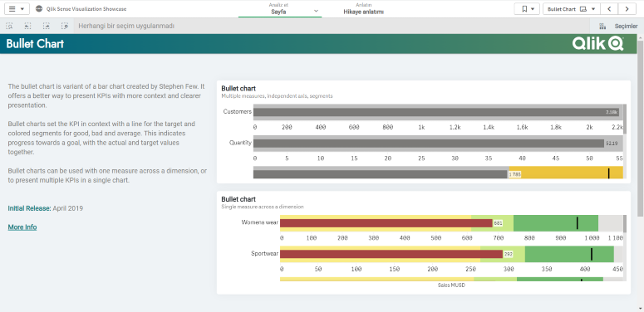This screenshot has width=644, height=312.
Task: Click the Womens wear target marker
Action: click(577, 223)
